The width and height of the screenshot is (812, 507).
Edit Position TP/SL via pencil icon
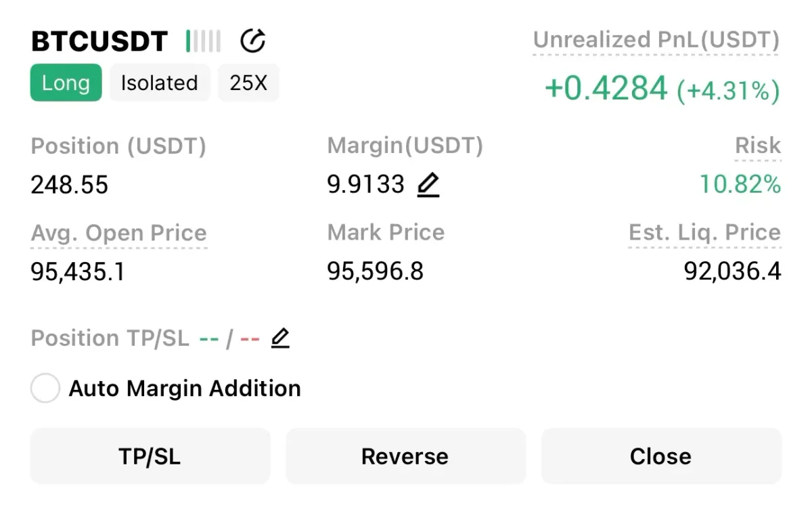[x=280, y=338]
